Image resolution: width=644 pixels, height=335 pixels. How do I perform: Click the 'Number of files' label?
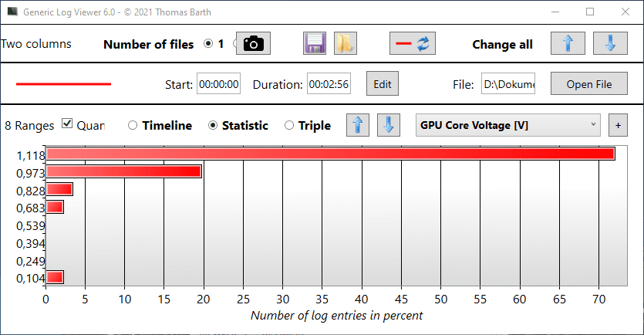click(x=148, y=44)
